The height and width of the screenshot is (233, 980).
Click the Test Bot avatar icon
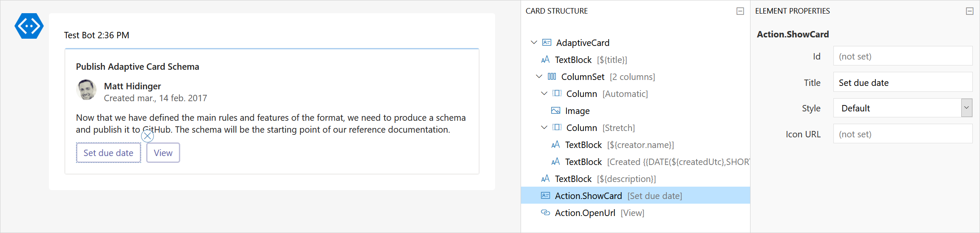pos(29,26)
